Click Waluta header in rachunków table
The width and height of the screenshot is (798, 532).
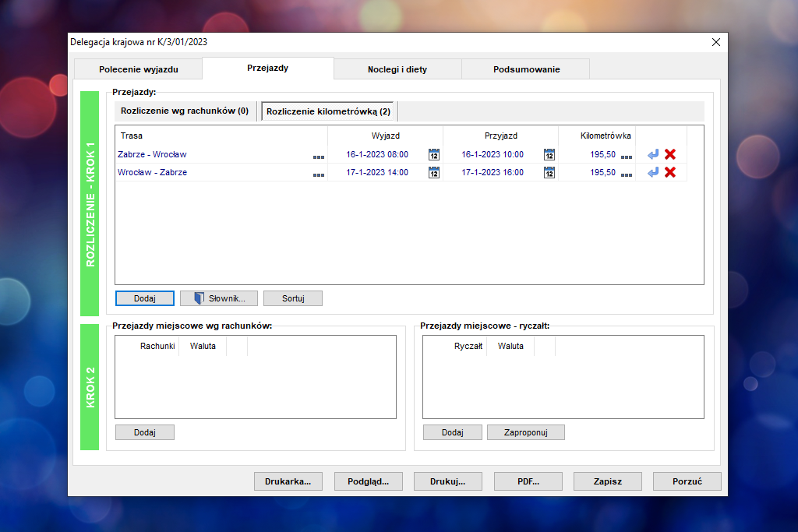[203, 346]
